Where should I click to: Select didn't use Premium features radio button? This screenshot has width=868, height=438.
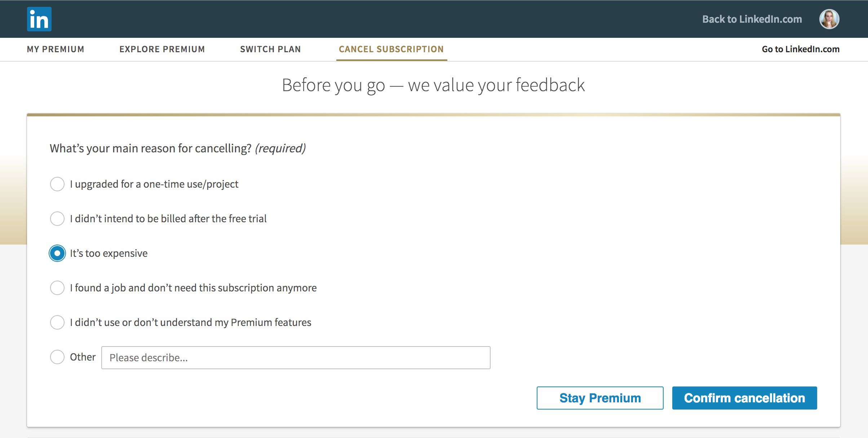[57, 322]
